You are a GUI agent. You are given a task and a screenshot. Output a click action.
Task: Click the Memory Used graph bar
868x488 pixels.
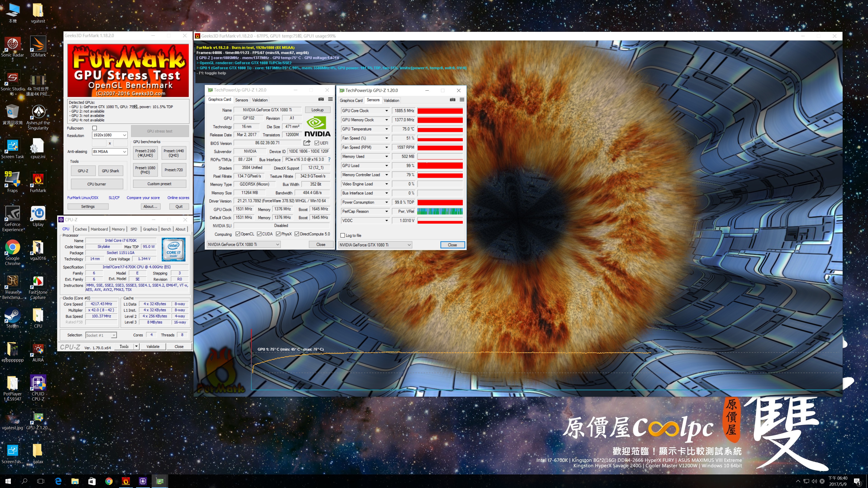coord(440,157)
